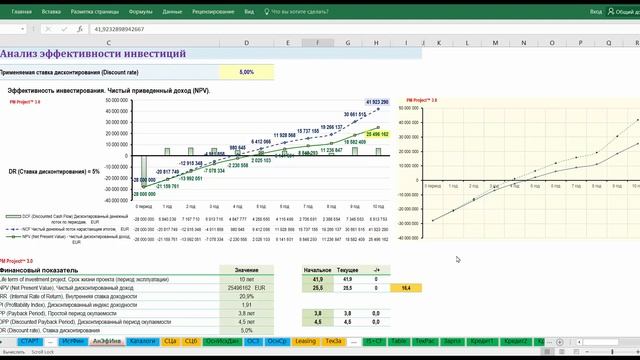Select column F header

tap(318, 42)
